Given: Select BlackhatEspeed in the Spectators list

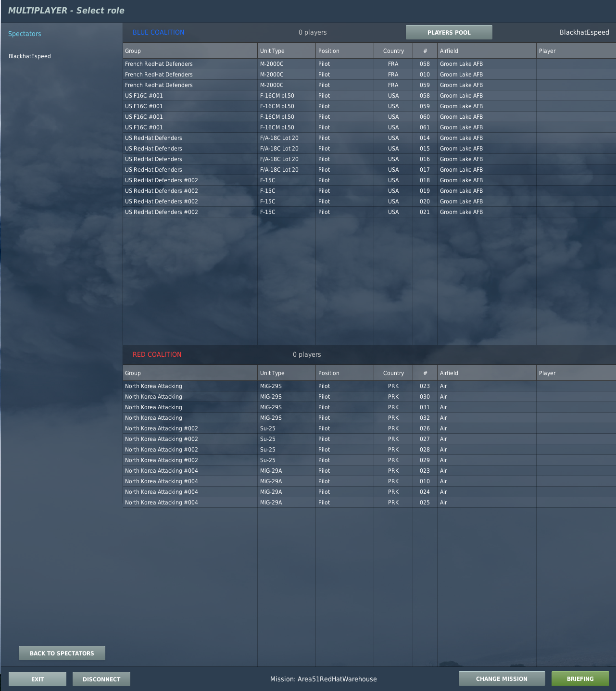Looking at the screenshot, I should point(30,56).
